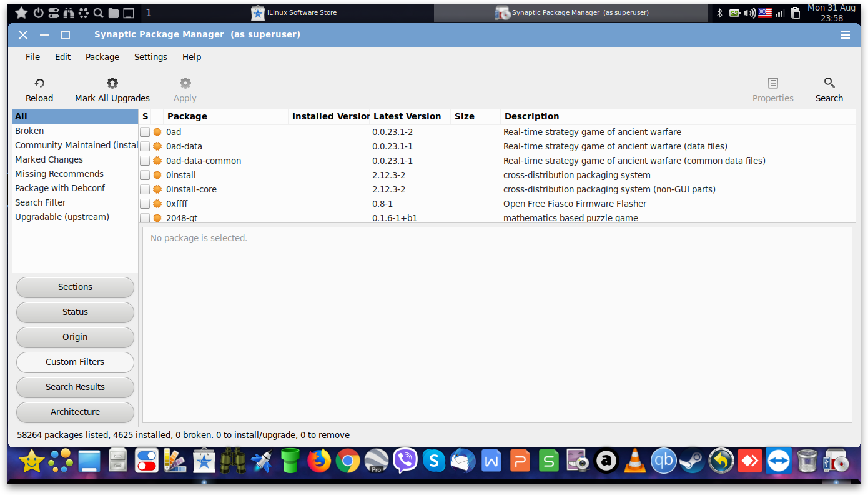This screenshot has width=868, height=495.
Task: Select the Missing Recommends filter
Action: tap(75, 174)
